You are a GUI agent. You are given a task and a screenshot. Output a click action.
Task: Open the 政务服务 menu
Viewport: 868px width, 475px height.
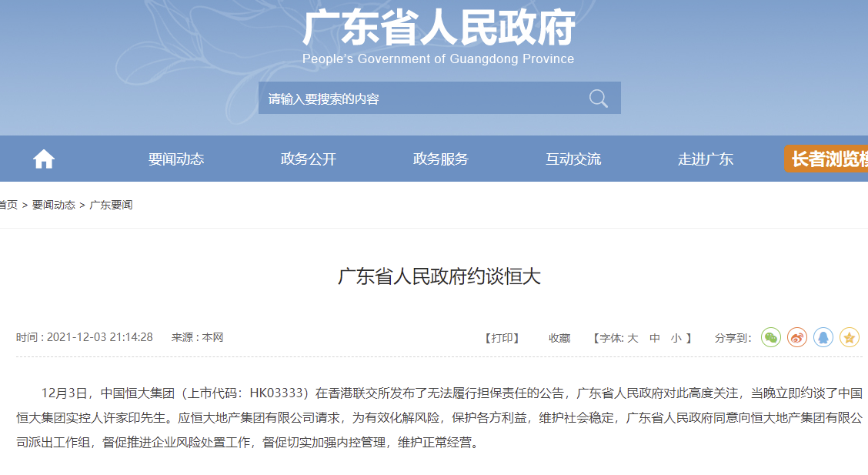(x=441, y=159)
